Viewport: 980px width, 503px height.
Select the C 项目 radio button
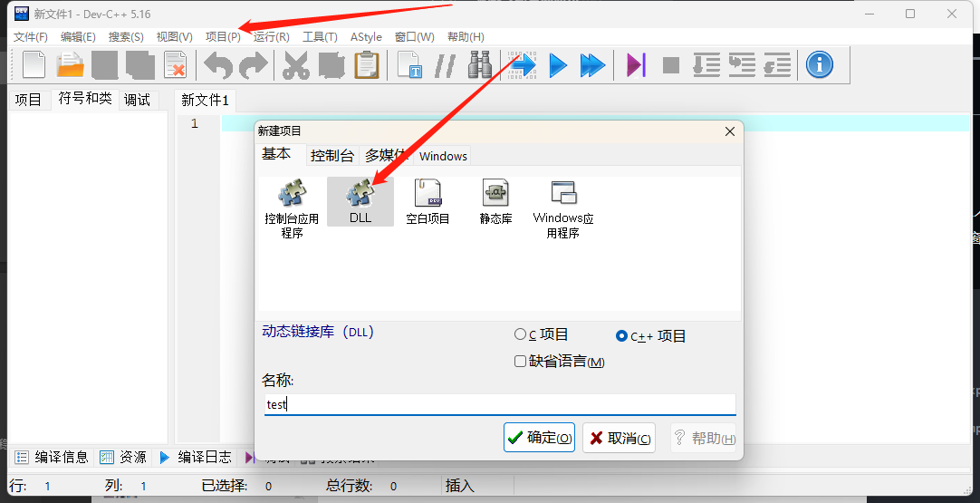pos(520,335)
